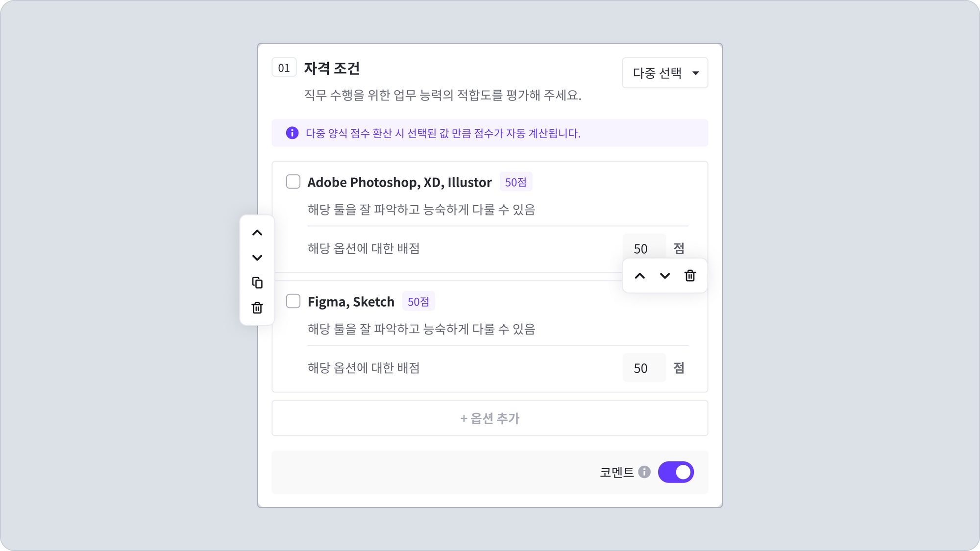Click the purple info icon in the notice banner
This screenshot has height=551, width=980.
[x=292, y=133]
